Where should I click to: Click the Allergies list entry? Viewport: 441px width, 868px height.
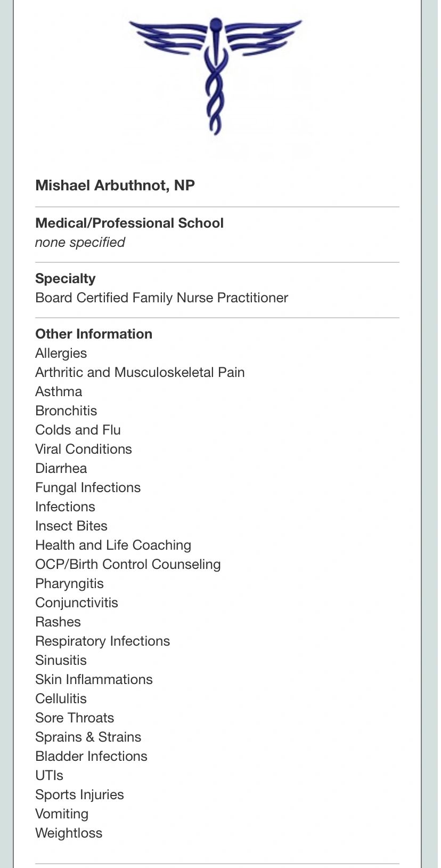coord(61,353)
